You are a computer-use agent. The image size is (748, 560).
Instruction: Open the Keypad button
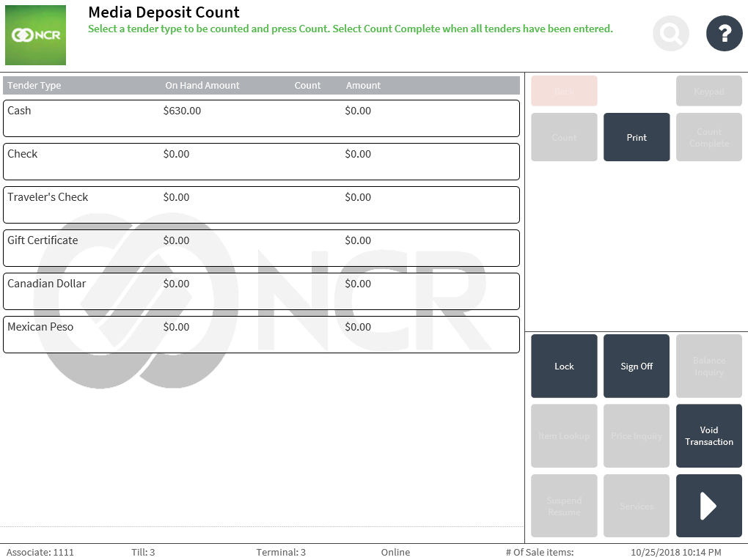click(708, 91)
